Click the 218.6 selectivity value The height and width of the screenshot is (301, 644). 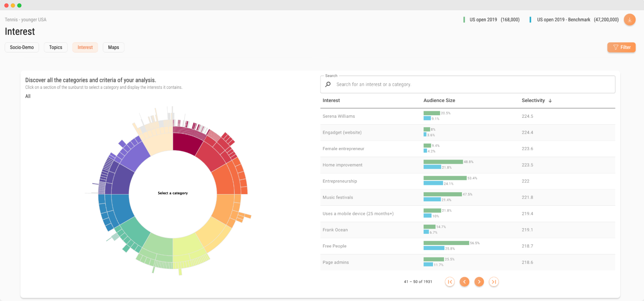[x=527, y=262]
